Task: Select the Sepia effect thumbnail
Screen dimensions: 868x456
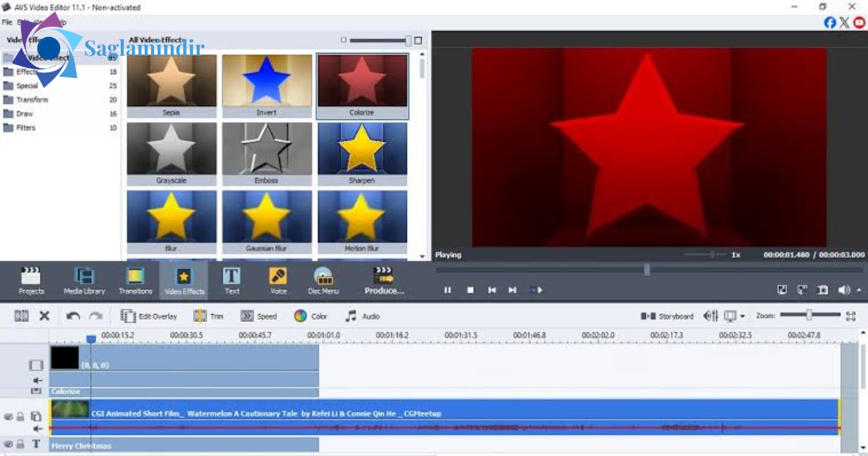Action: click(x=171, y=85)
